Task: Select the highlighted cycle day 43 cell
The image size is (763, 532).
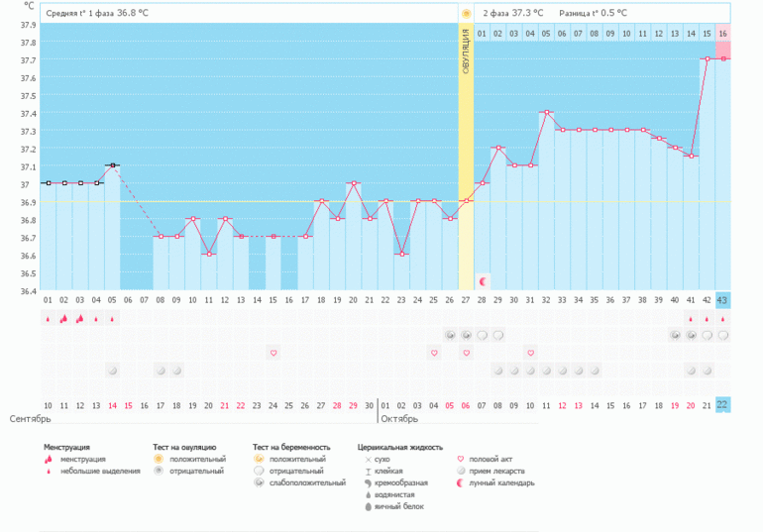Action: [723, 299]
